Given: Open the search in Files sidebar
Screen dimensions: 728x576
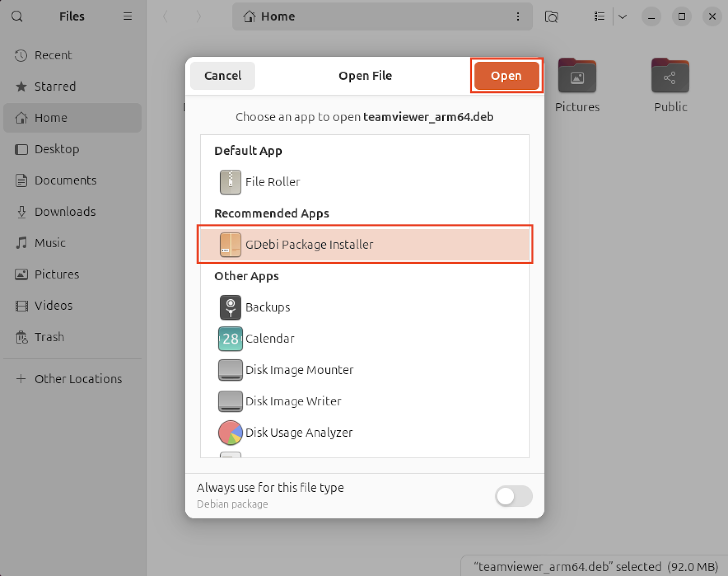Looking at the screenshot, I should pos(17,16).
